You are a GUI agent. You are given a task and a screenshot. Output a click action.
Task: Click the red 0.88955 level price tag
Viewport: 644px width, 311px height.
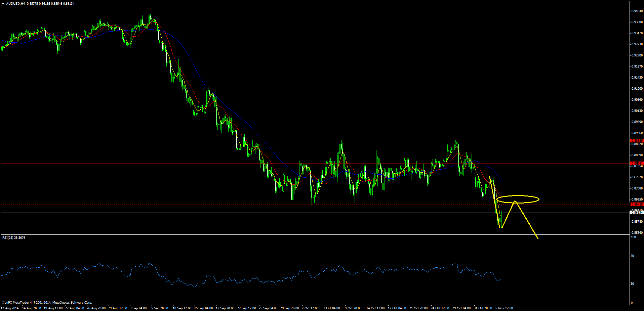coord(637,141)
